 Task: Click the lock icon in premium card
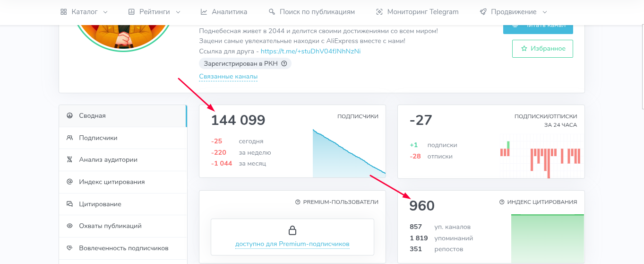[292, 230]
